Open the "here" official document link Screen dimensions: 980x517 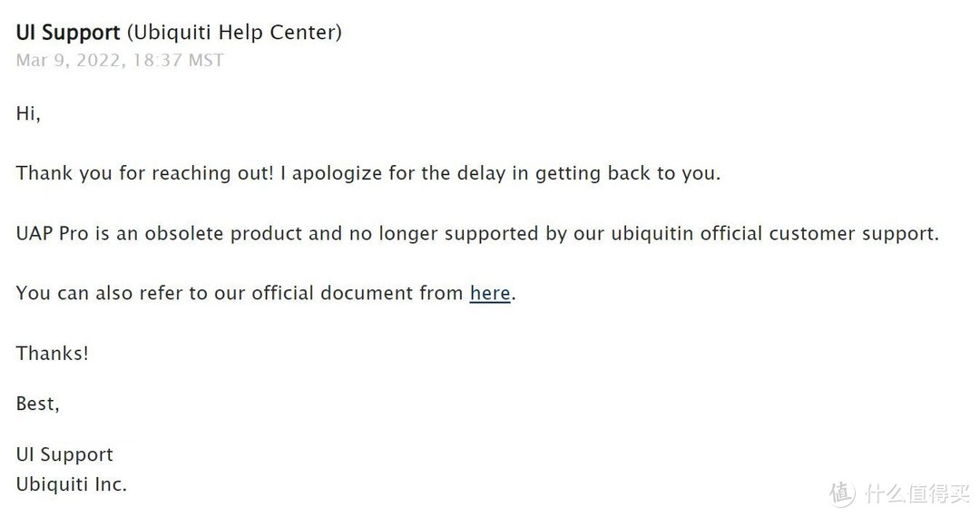coord(490,294)
